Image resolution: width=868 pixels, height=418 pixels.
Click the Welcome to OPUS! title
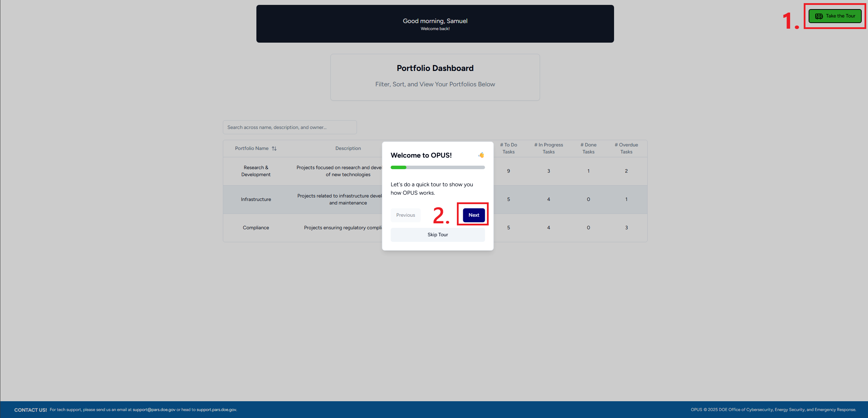tap(421, 155)
